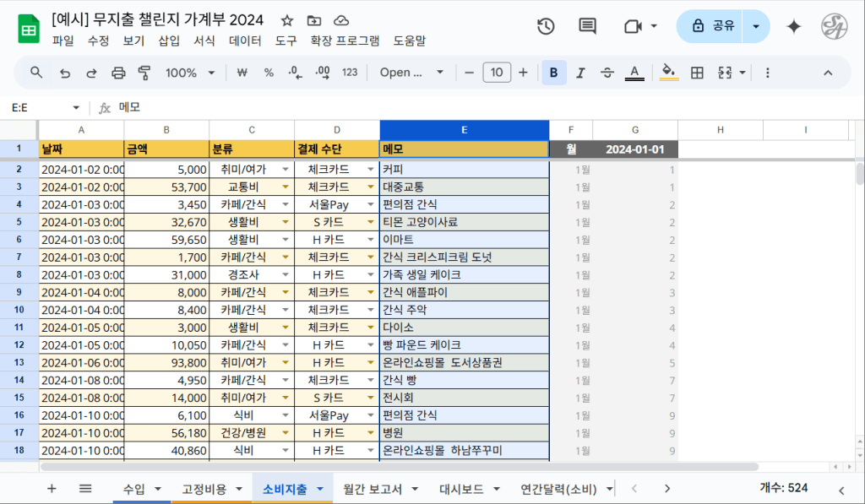Open the comments panel icon
This screenshot has width=865, height=504.
(588, 26)
